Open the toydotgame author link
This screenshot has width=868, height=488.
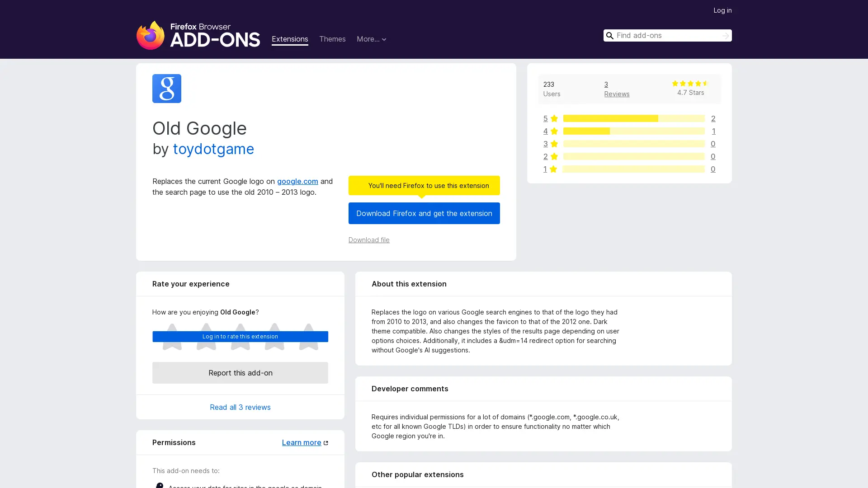coord(213,149)
